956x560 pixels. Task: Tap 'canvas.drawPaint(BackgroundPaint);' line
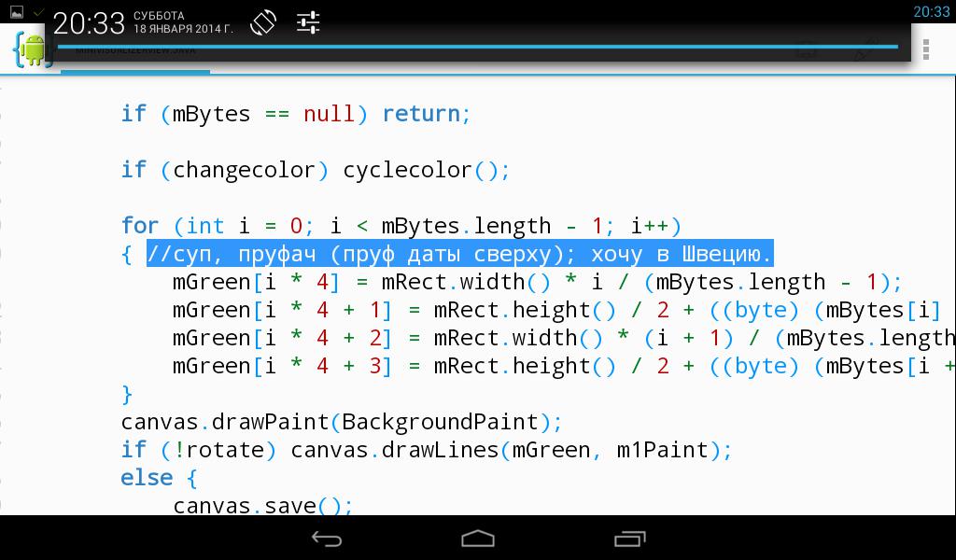pos(342,422)
